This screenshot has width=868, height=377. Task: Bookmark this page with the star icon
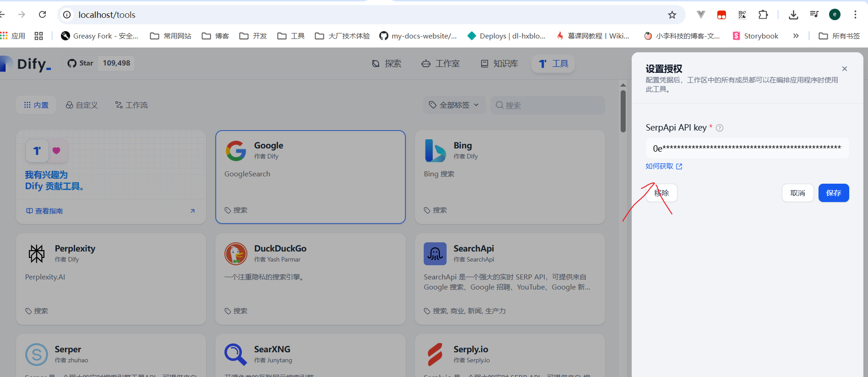click(672, 15)
